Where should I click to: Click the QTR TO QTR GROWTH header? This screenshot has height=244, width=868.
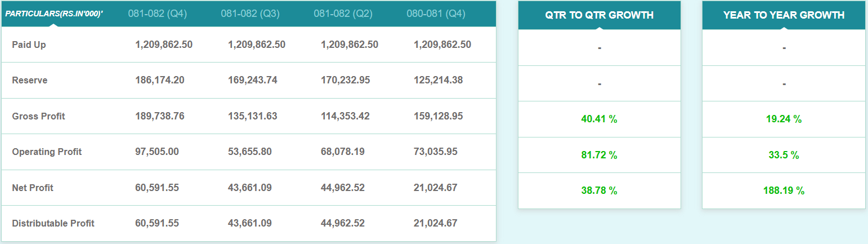pos(599,15)
